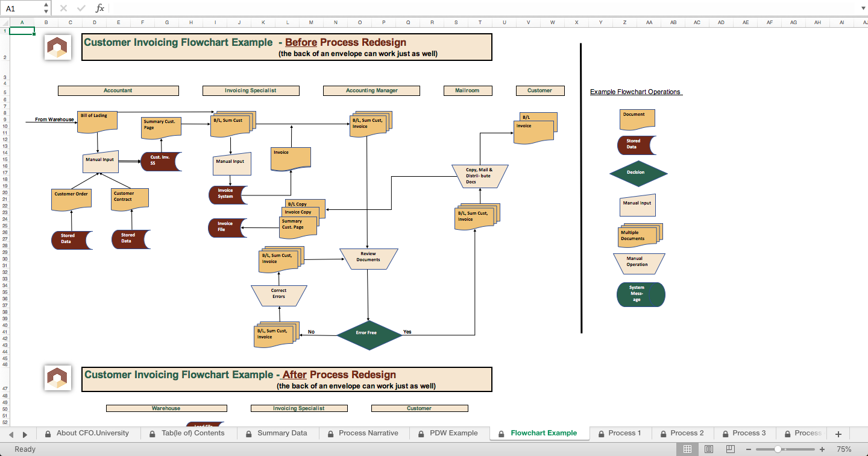This screenshot has height=456, width=868.
Task: Click into the Name Box showing A1
Action: pos(23,8)
